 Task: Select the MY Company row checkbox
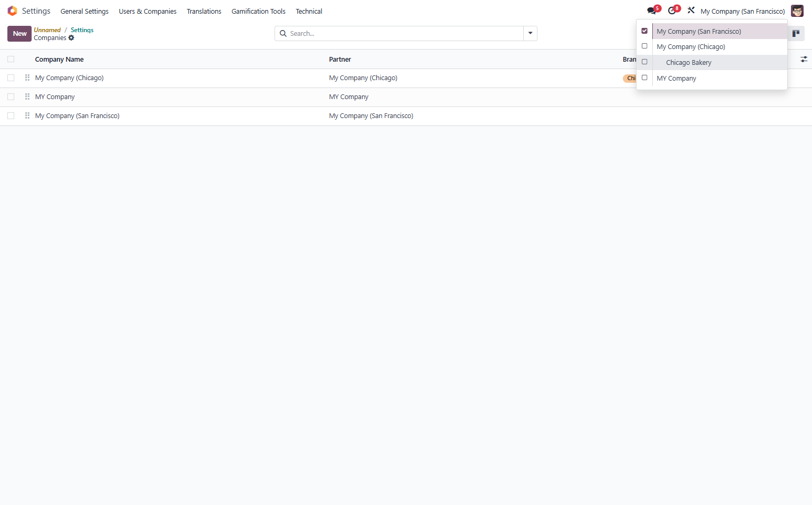click(x=11, y=96)
